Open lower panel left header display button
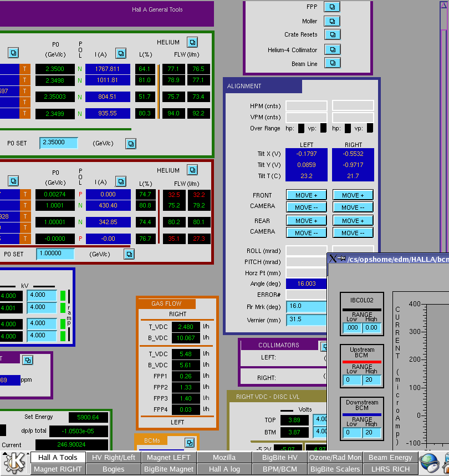The height and width of the screenshot is (476, 449). pos(13,181)
